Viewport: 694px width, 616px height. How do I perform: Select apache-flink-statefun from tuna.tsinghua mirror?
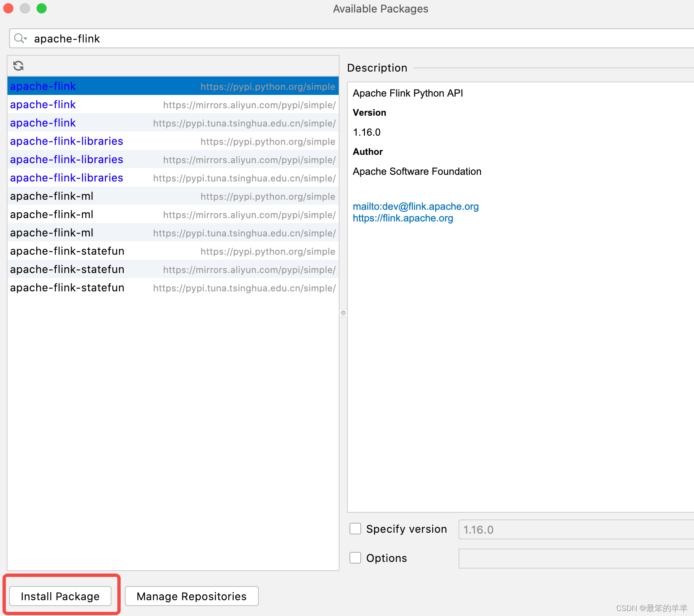(173, 288)
